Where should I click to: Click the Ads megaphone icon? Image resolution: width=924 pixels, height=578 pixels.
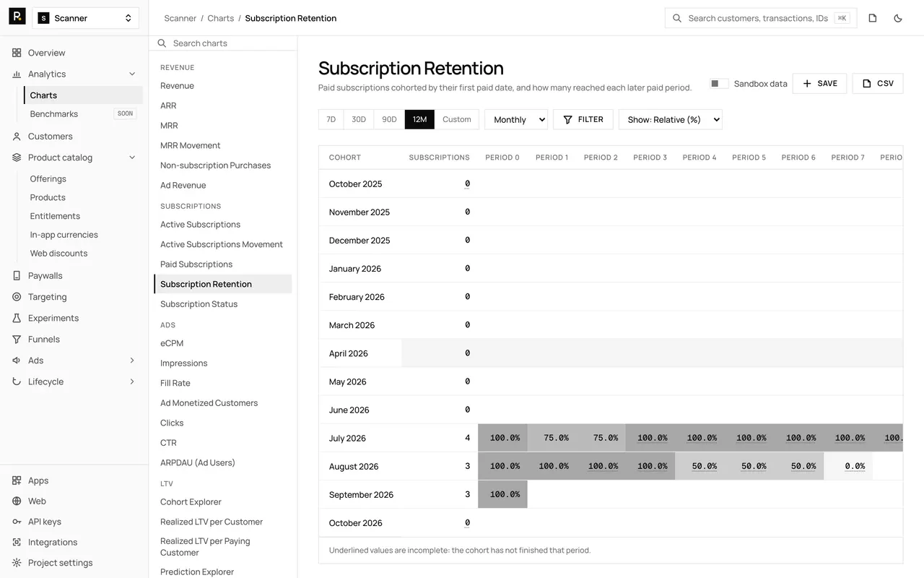(17, 361)
